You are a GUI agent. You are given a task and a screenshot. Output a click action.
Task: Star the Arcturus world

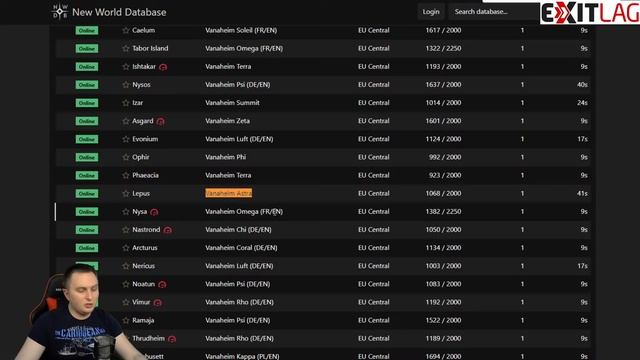click(126, 248)
